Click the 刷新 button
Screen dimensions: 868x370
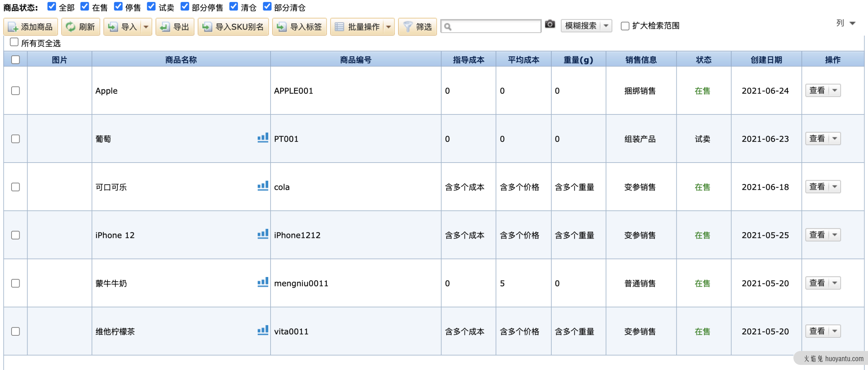[80, 27]
